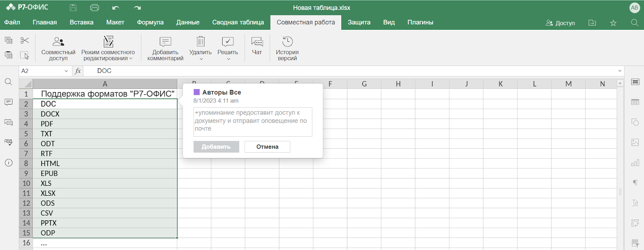The image size is (644, 250).
Task: Click the Resolve checkmark icon
Action: tap(228, 41)
